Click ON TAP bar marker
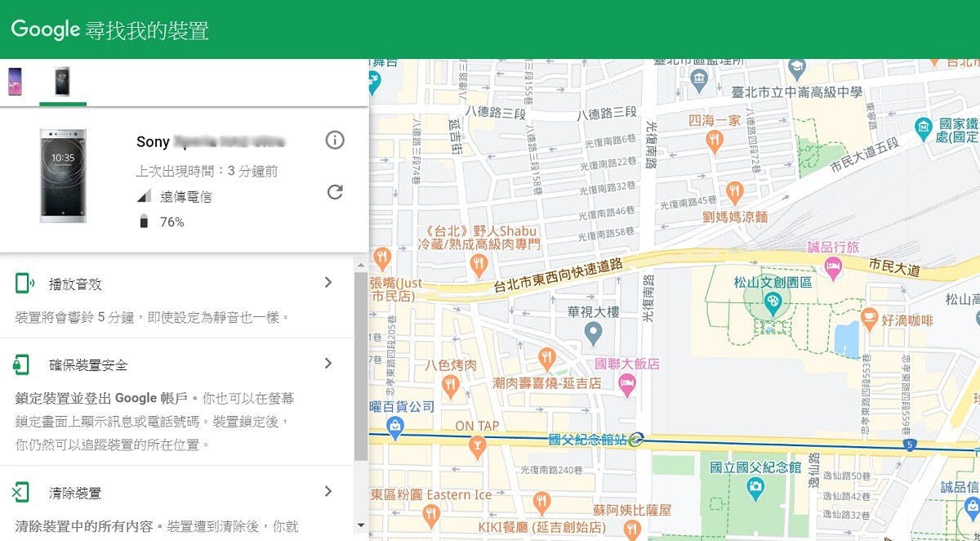The width and height of the screenshot is (980, 541). [x=477, y=445]
